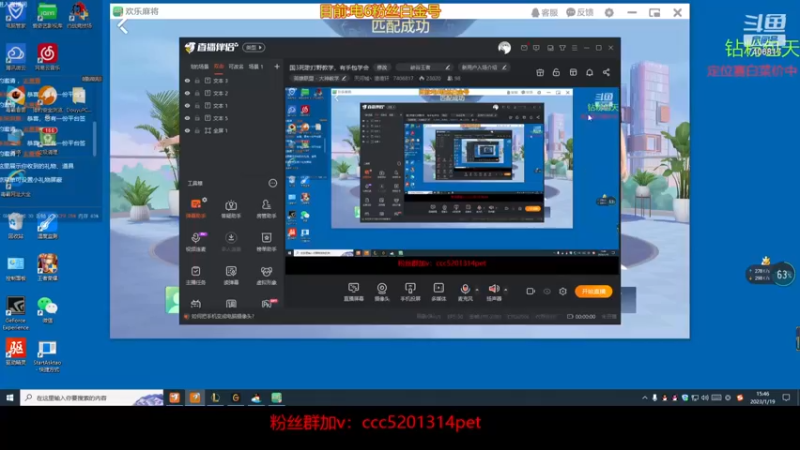The image size is (800, 450).
Task: Open the 弹幕助手 tool in the toolbox
Action: (x=196, y=208)
